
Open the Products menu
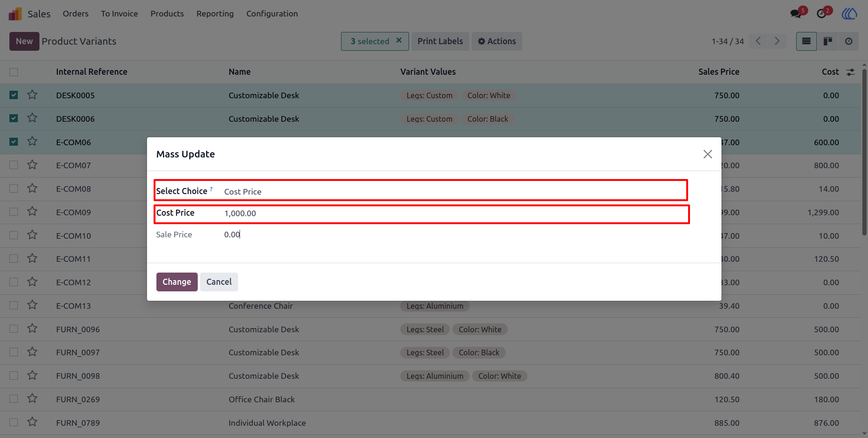coord(167,14)
